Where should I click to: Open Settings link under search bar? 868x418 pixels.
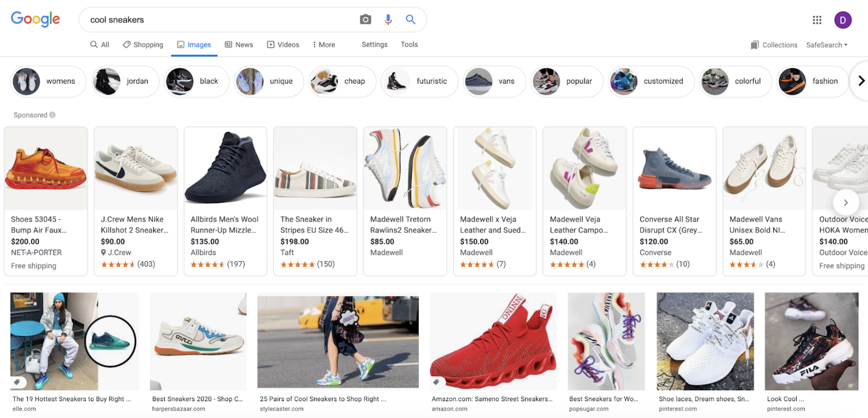pyautogui.click(x=374, y=44)
